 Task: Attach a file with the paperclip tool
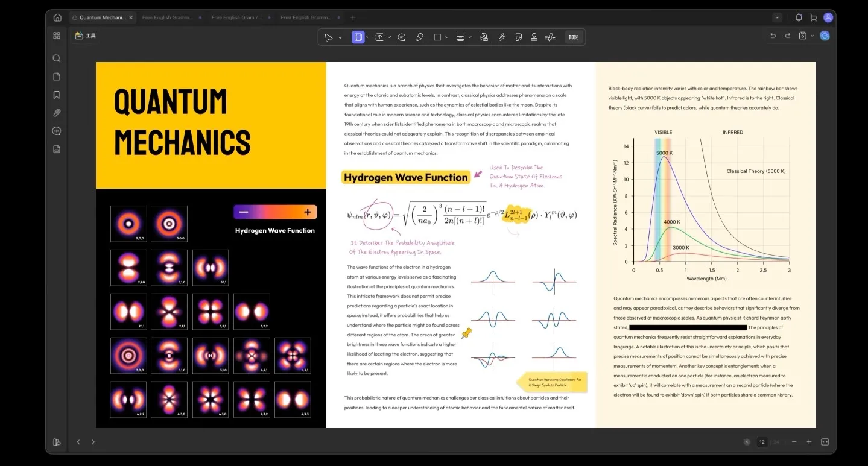[502, 37]
